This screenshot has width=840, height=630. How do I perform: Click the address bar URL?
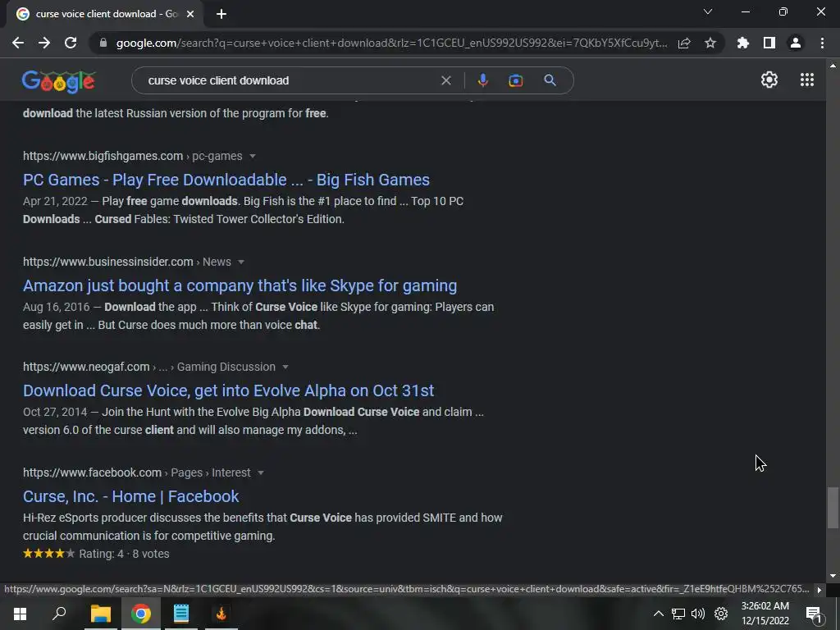(391, 43)
